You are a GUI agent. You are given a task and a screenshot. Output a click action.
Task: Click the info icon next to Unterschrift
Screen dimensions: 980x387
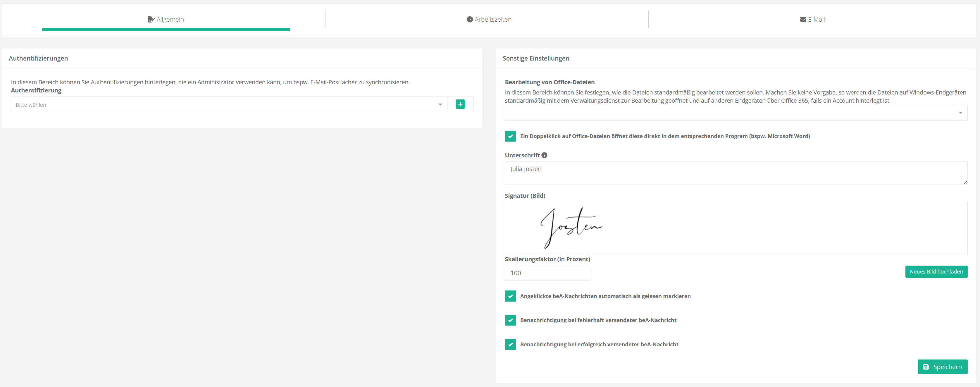545,155
